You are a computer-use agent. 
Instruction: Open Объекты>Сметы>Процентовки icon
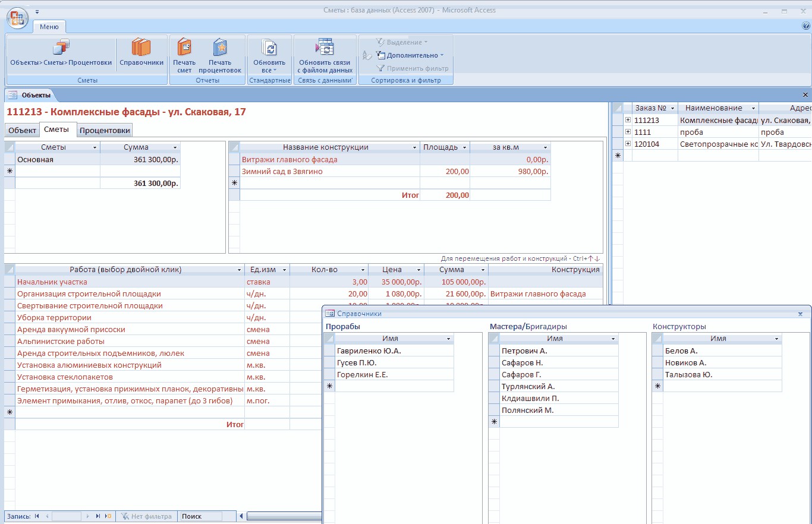(x=61, y=48)
